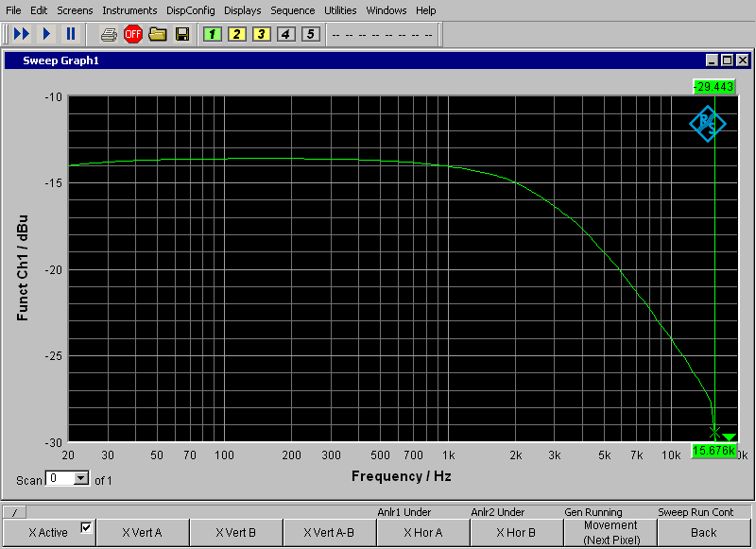
Task: Click Movement (Next Pixel) softkey
Action: click(x=610, y=533)
